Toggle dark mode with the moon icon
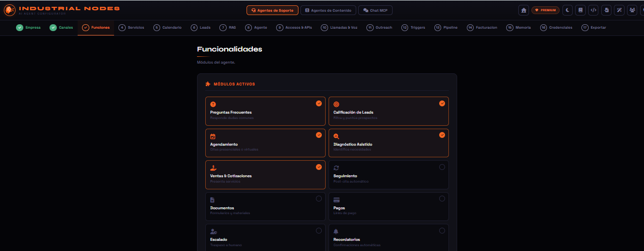644x251 pixels. tap(567, 10)
